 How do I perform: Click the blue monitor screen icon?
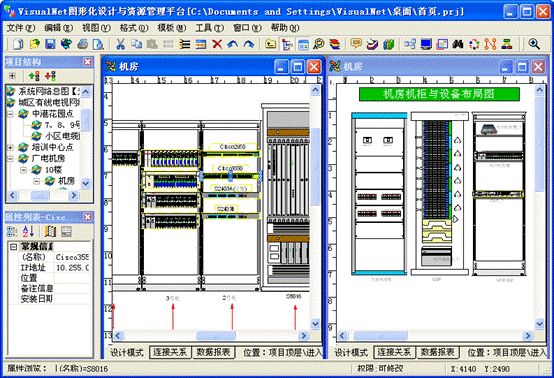point(426,44)
